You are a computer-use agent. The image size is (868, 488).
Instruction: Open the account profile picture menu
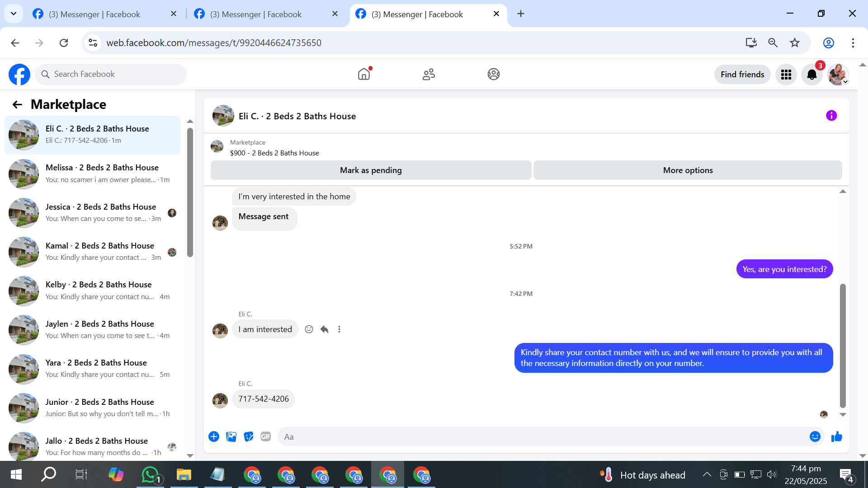838,75
